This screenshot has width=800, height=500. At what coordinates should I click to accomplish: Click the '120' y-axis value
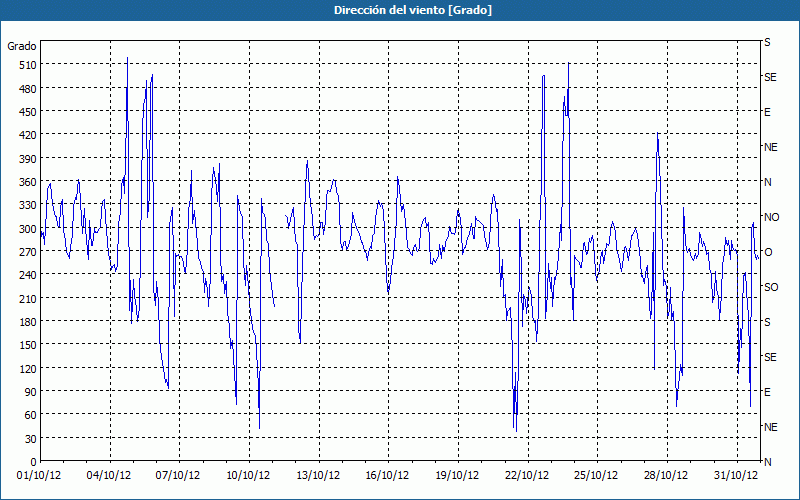(x=28, y=369)
